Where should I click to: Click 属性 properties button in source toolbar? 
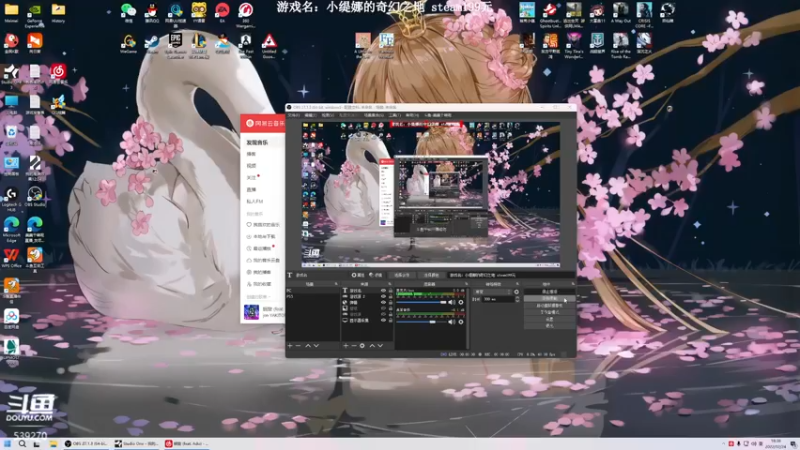[359, 275]
